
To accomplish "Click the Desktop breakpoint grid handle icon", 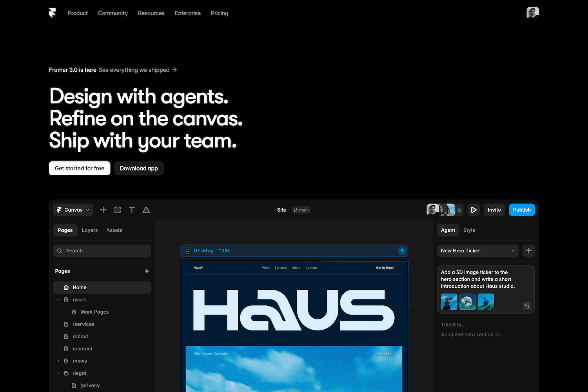I will tap(186, 250).
